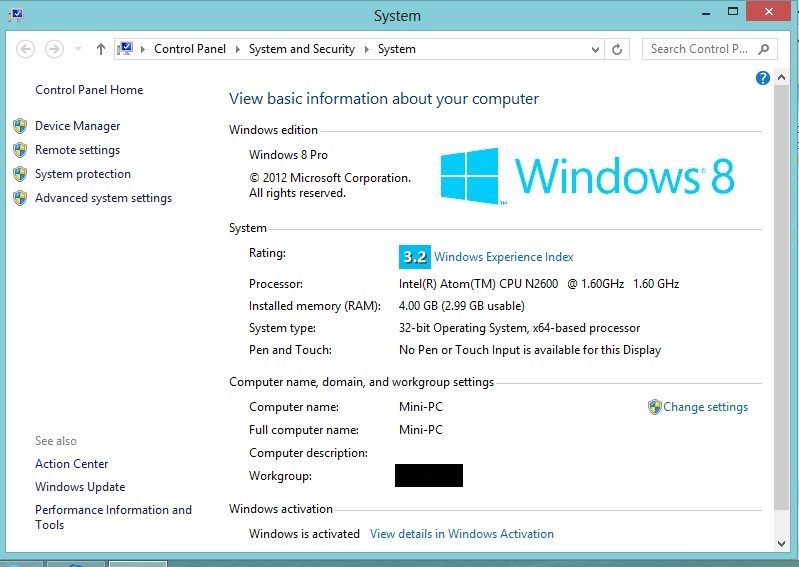Screen dimensions: 799x567
Task: Go up one level with Up arrow
Action: (x=100, y=49)
